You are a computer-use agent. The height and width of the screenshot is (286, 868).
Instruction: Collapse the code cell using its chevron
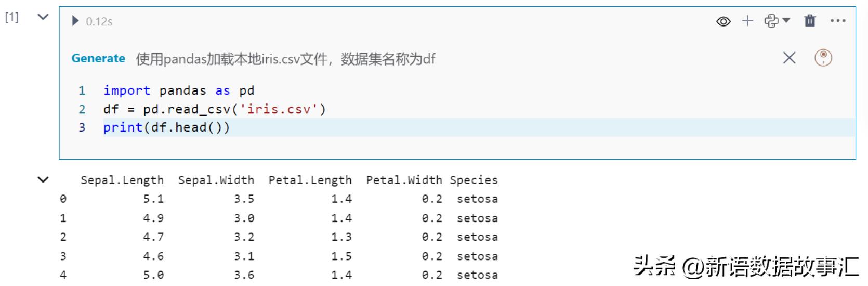pyautogui.click(x=43, y=17)
